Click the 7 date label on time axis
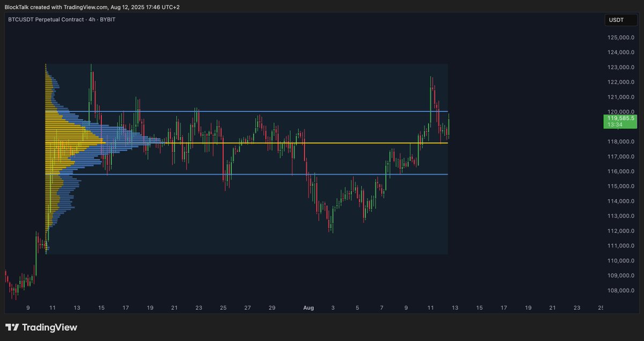 [x=382, y=308]
